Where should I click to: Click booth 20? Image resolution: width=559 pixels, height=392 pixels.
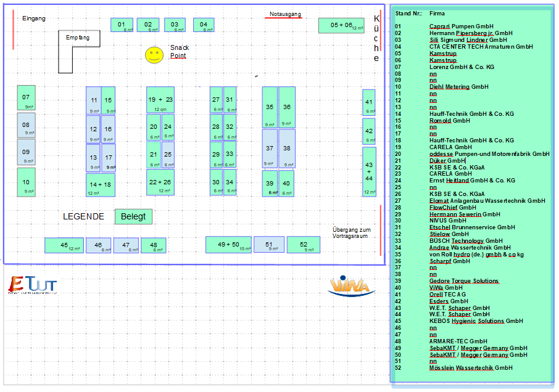154,127
